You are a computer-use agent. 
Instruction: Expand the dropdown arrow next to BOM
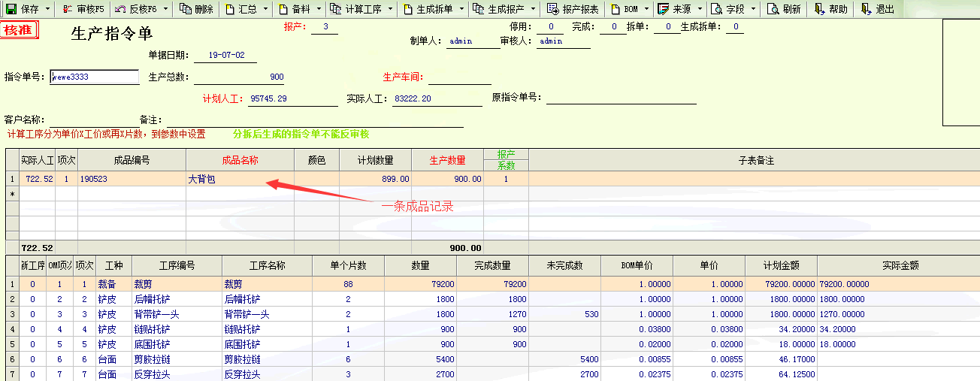[x=646, y=9]
